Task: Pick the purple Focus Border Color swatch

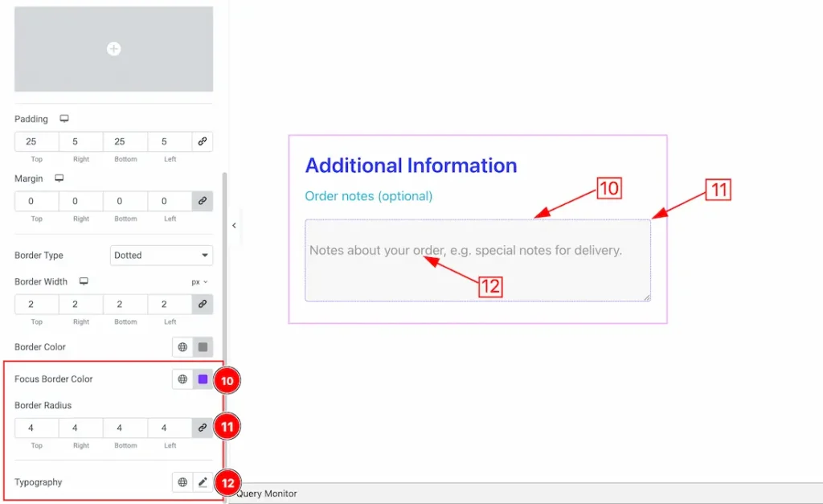Action: 203,379
